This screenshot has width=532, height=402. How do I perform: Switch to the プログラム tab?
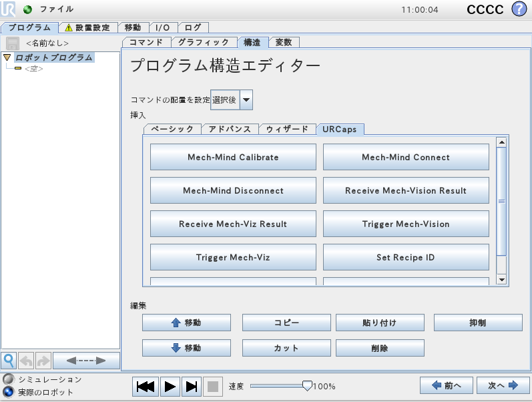29,27
